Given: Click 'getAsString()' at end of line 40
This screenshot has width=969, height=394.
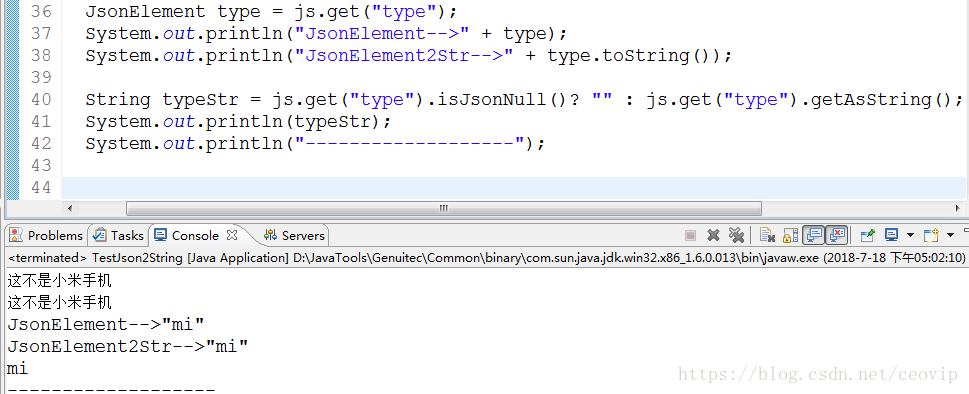Looking at the screenshot, I should tap(882, 99).
